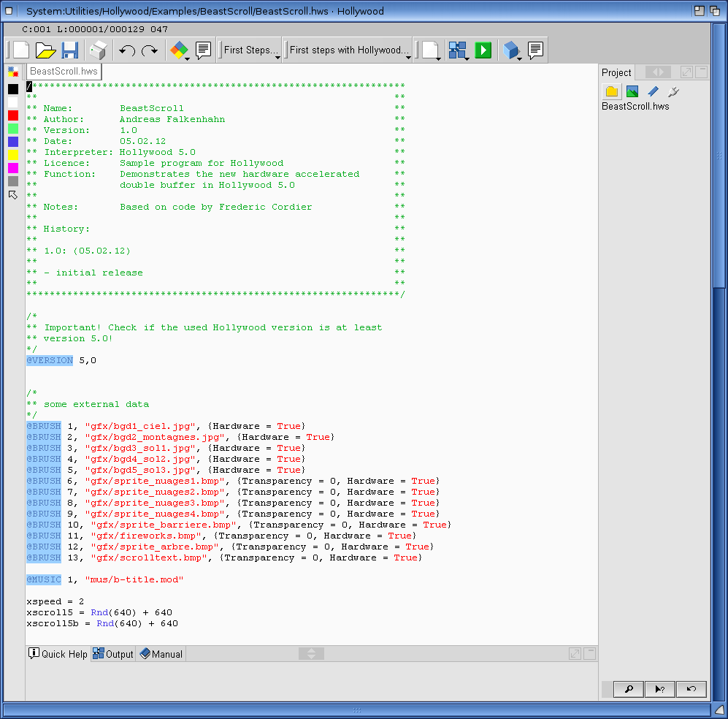Viewport: 728px width, 719px height.
Task: Run the script with the green play button
Action: [483, 50]
